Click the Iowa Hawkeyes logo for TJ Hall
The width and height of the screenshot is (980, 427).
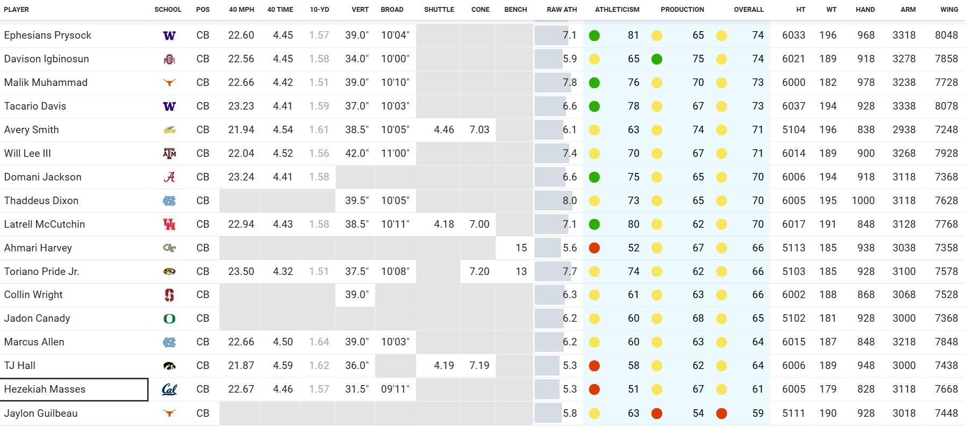[169, 366]
